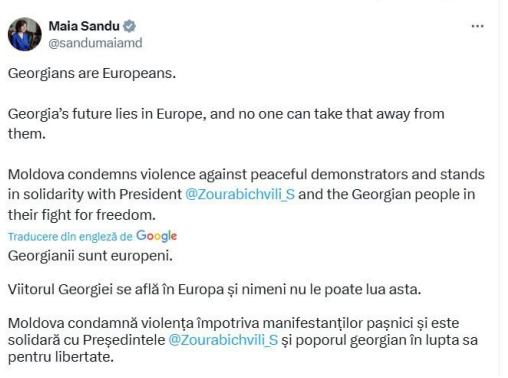
Task: Click the phrase "și poporul georgian în lupta sa"
Action: [380, 340]
